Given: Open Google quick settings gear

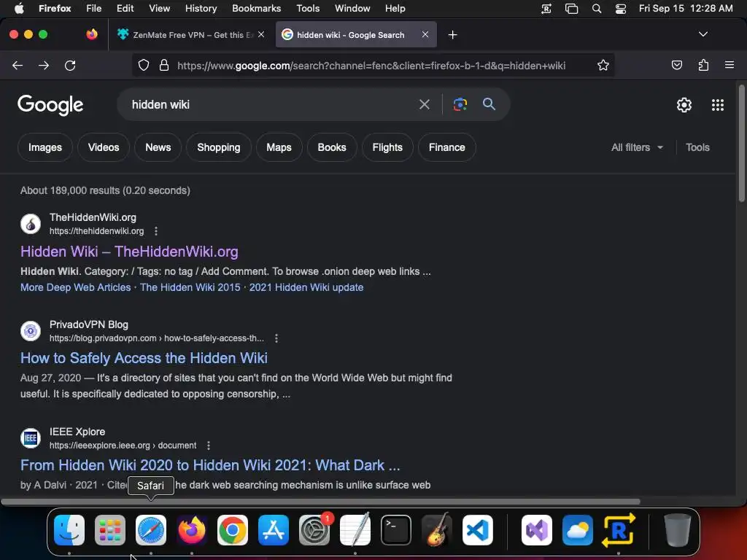Looking at the screenshot, I should [x=684, y=105].
